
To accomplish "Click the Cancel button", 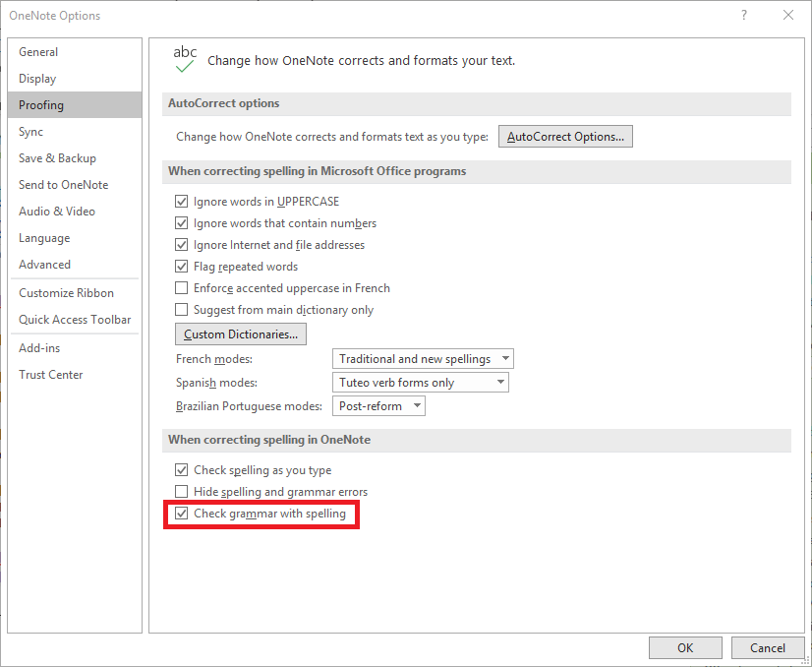I will (x=768, y=648).
